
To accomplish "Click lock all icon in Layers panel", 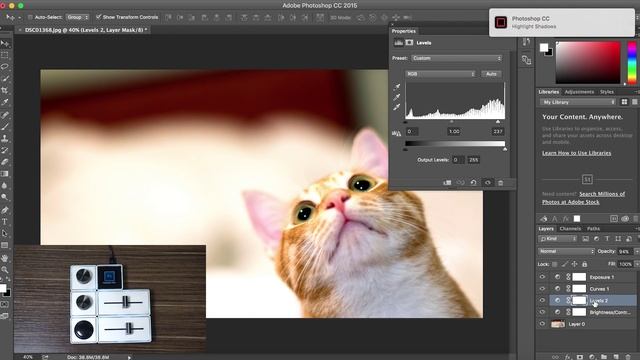I will (584, 264).
